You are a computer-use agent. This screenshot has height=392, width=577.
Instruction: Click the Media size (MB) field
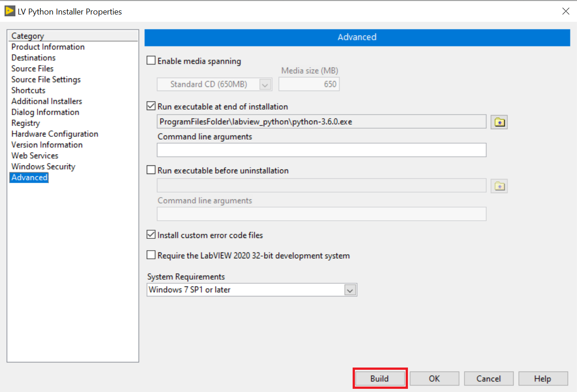pos(309,84)
